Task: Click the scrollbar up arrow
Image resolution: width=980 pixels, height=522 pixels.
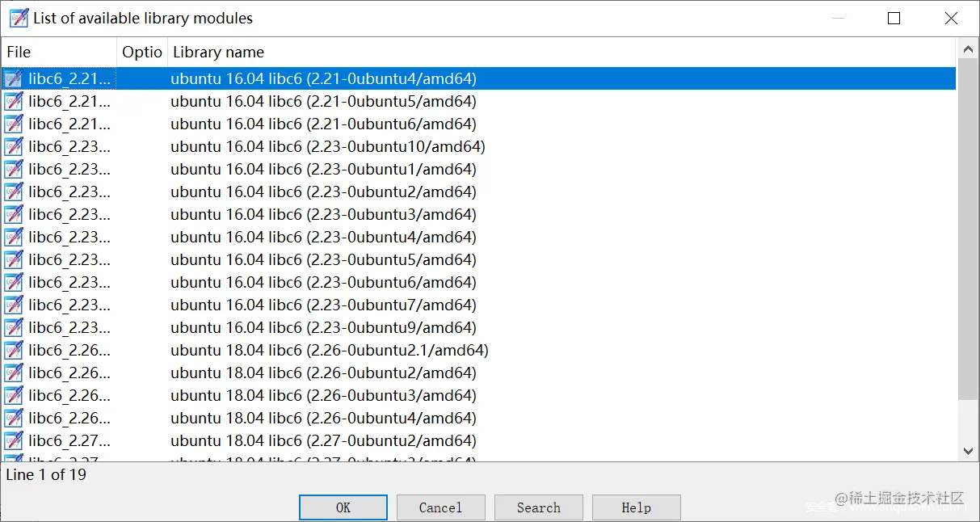Action: tap(968, 49)
